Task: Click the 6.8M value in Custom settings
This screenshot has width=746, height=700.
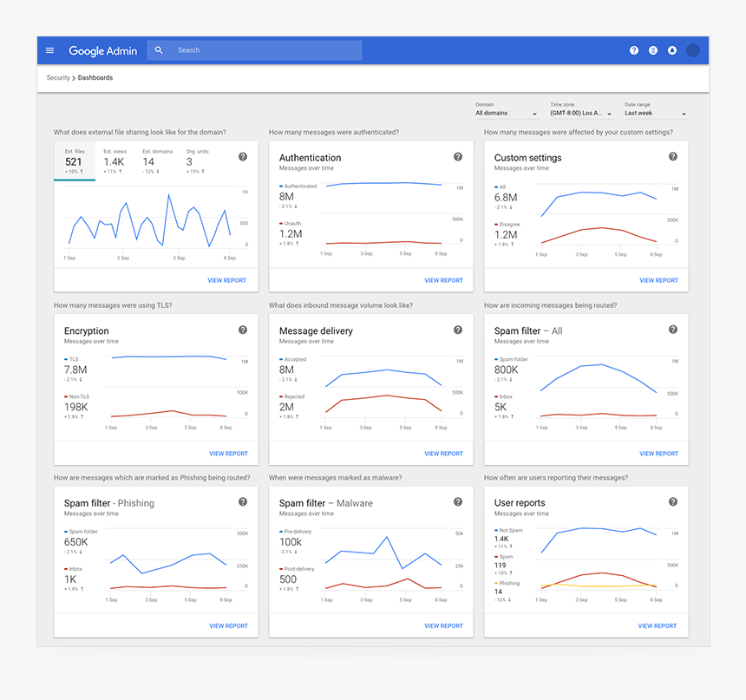Action: 506,198
